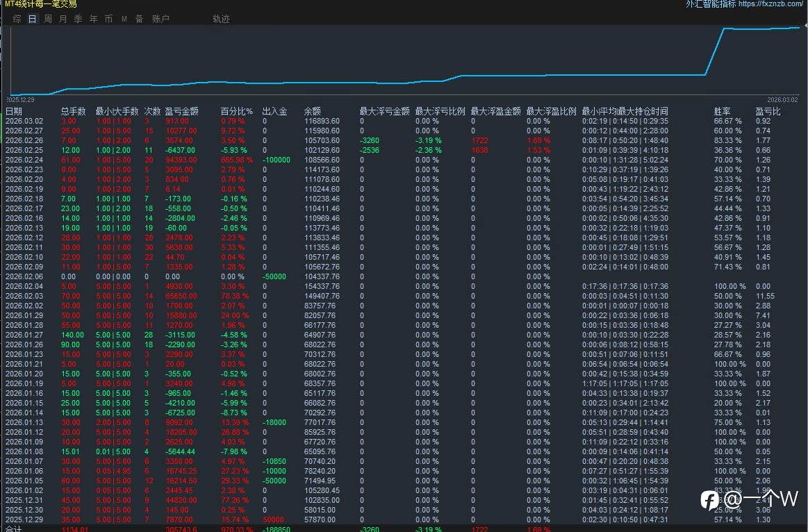Open the 账户 account tab
This screenshot has height=532, width=808.
click(160, 19)
